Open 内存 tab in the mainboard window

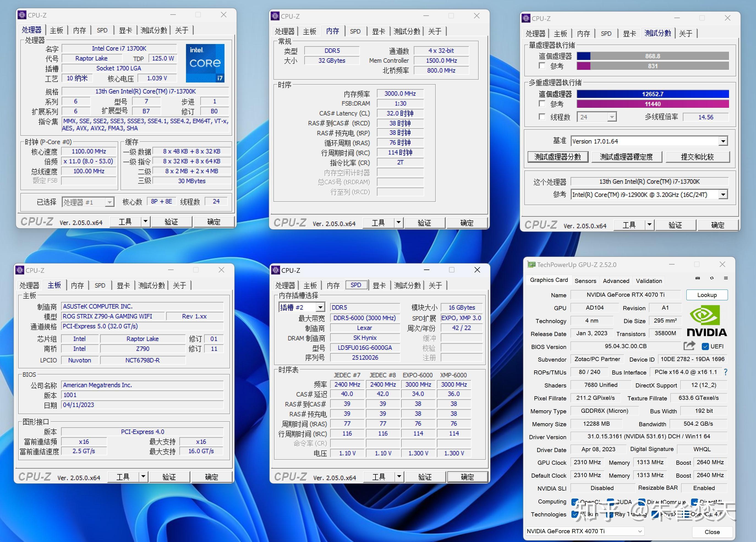[77, 285]
